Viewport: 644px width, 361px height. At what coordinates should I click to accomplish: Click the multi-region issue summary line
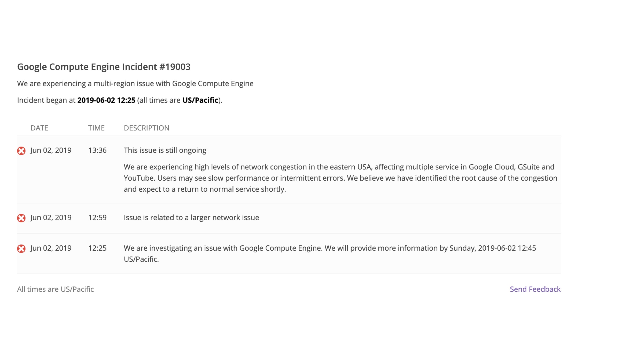coord(135,83)
